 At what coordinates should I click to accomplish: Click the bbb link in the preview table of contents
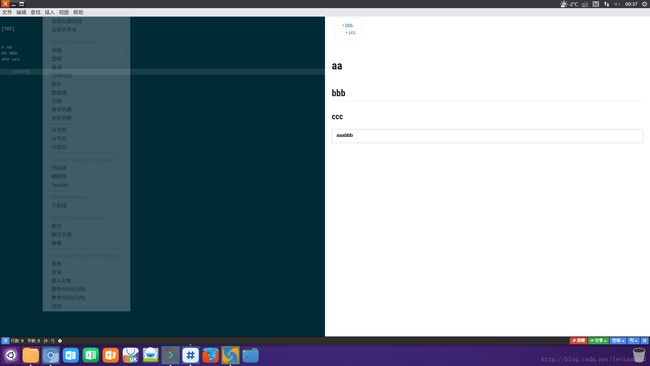(x=349, y=25)
